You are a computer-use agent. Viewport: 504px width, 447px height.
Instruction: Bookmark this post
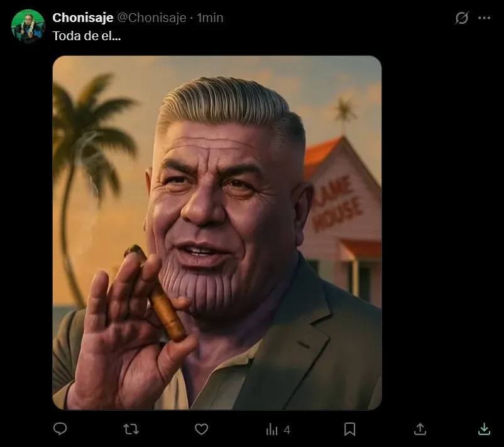[x=349, y=429]
